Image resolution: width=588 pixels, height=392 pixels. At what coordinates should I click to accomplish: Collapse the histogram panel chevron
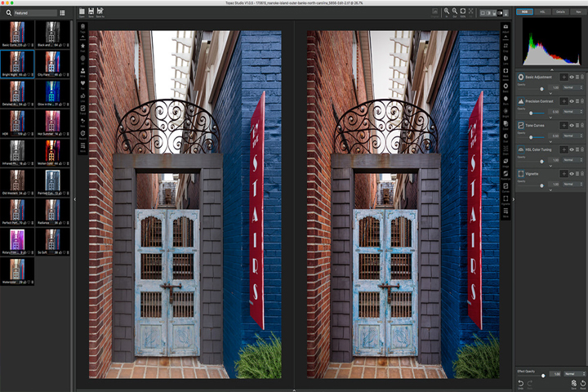[551, 69]
